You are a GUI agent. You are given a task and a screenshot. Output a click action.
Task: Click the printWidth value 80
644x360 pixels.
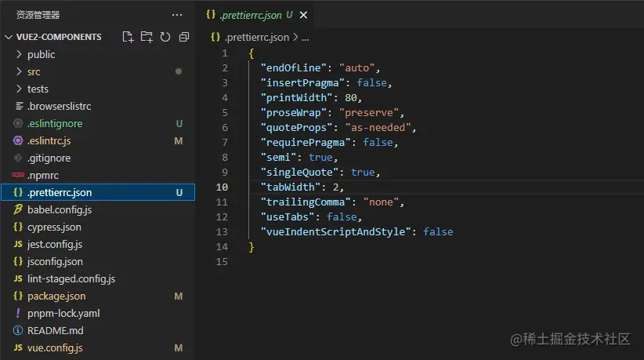pyautogui.click(x=351, y=98)
